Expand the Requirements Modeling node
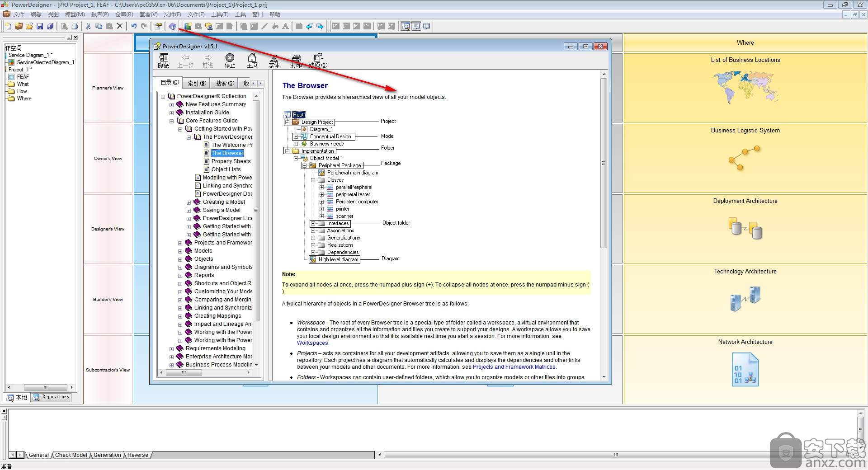This screenshot has width=868, height=470. (171, 349)
